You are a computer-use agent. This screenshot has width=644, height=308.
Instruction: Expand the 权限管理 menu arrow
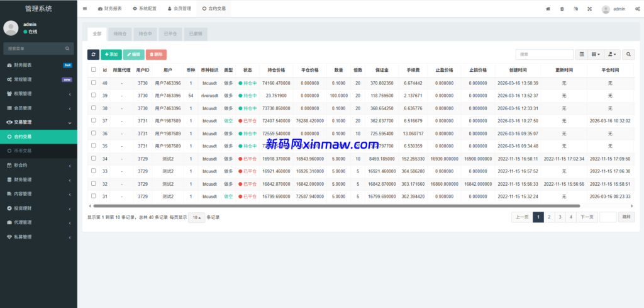pyautogui.click(x=70, y=94)
